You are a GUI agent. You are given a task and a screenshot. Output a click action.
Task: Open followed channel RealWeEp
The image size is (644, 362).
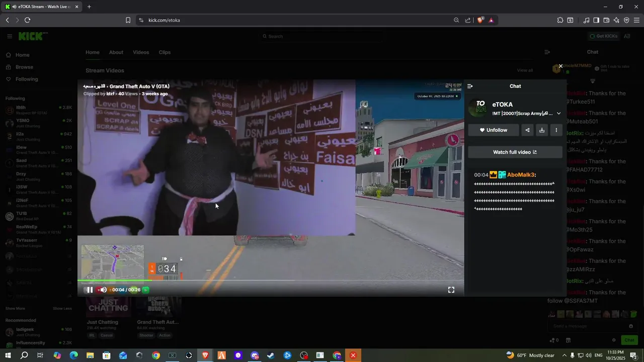(x=38, y=229)
